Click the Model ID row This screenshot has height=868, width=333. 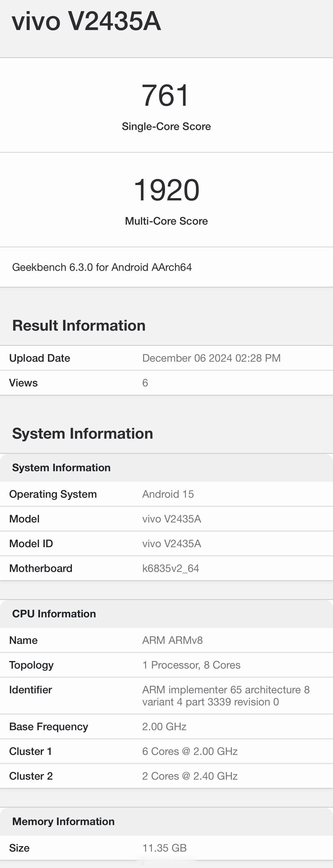[x=166, y=543]
